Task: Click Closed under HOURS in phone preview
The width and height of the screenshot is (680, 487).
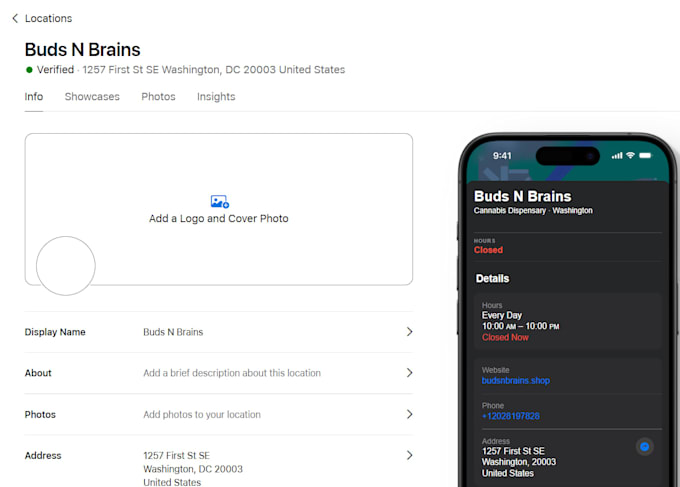Action: point(488,250)
